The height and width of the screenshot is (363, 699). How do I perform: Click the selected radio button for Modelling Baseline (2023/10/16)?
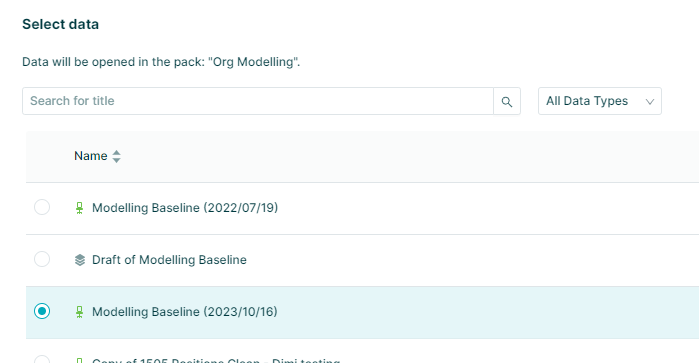(42, 311)
